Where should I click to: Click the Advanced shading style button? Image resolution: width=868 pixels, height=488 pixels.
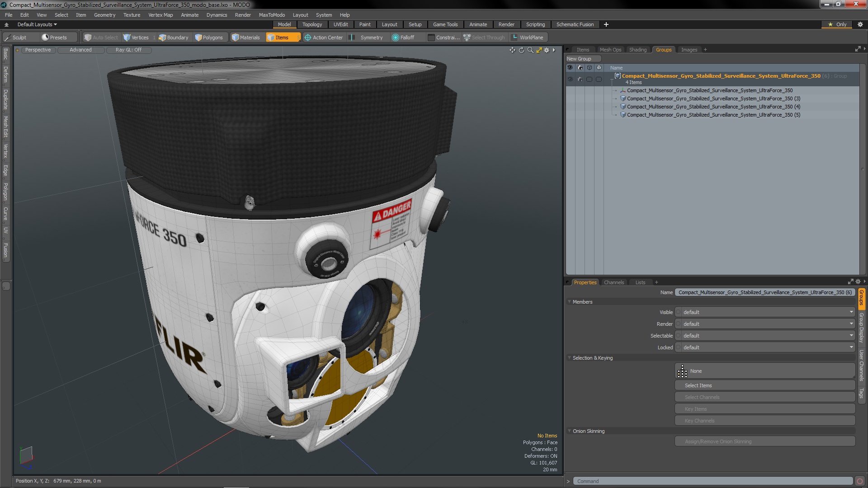click(x=80, y=50)
